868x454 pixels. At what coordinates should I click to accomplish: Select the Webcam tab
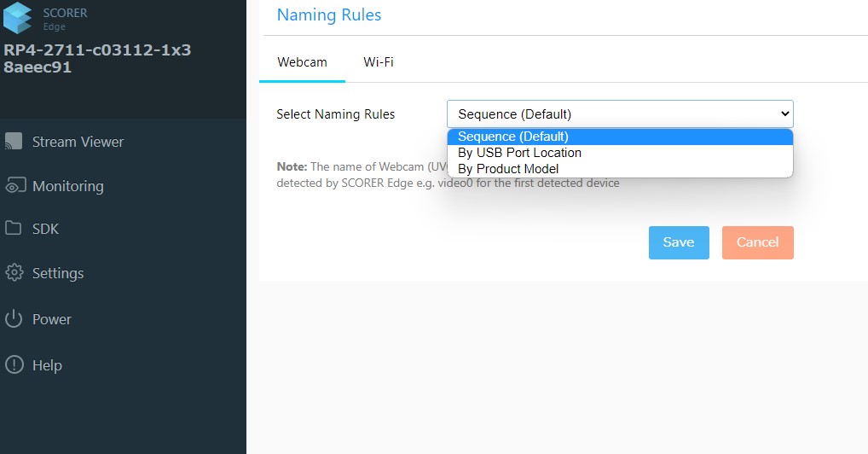pos(302,62)
